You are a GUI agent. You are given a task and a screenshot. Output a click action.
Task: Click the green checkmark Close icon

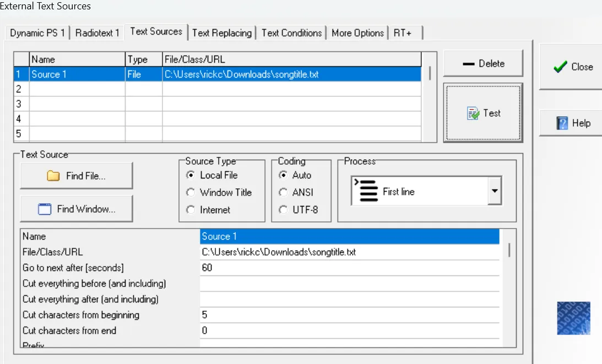[560, 67]
